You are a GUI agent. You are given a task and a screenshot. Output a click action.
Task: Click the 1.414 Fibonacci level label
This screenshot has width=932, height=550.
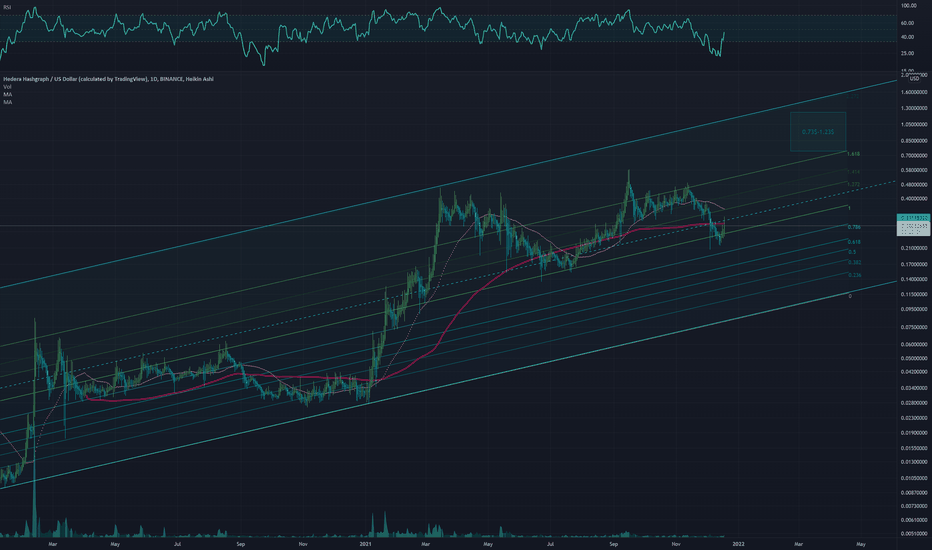(x=854, y=172)
